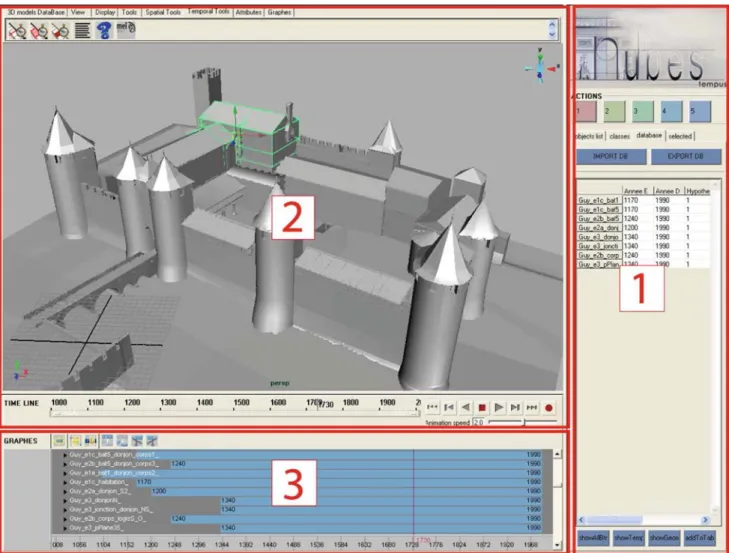This screenshot has height=553, width=729.
Task: Jump to timeline start
Action: pyautogui.click(x=432, y=407)
